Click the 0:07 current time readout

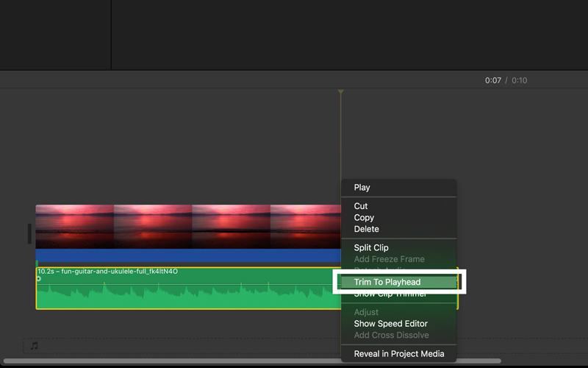492,80
